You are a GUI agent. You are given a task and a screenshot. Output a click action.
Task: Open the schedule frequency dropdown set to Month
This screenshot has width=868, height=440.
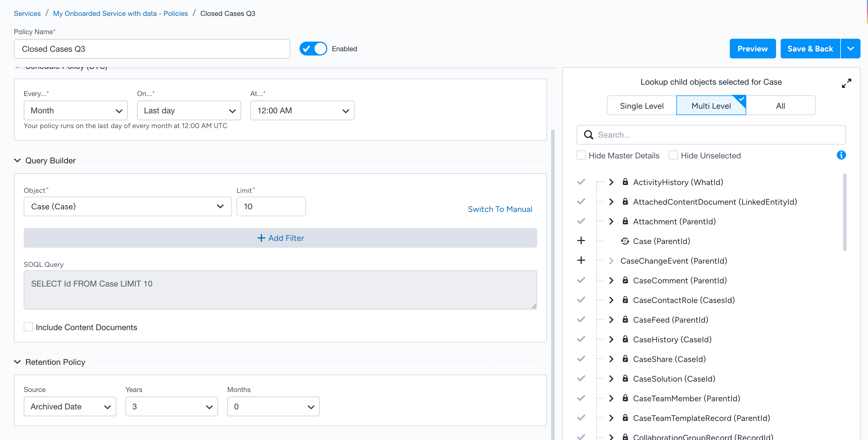coord(75,110)
